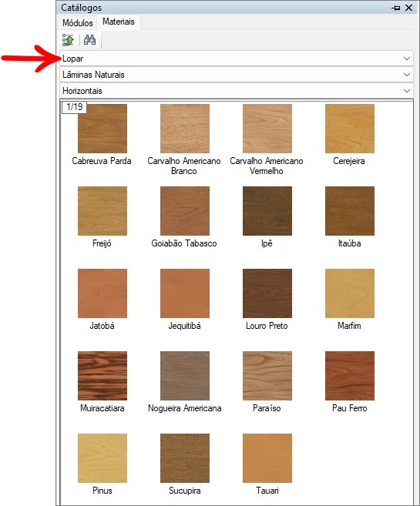The image size is (420, 506).
Task: Select the Jequitibá material thumbnail
Action: pos(185,293)
